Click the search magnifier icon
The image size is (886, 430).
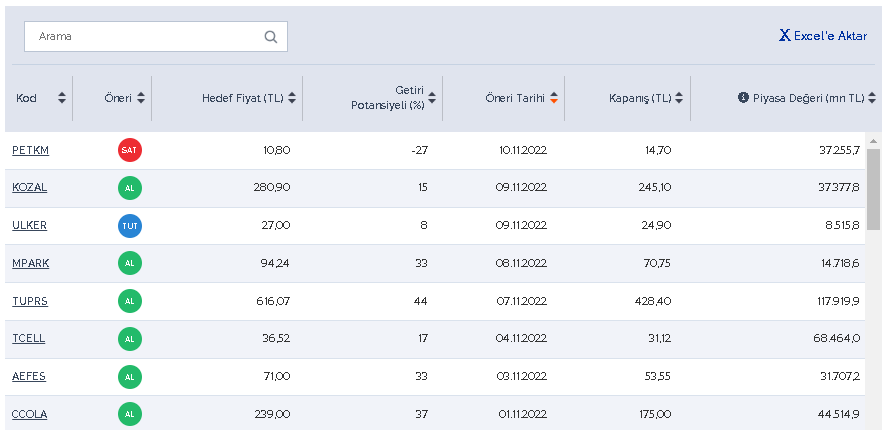[271, 37]
